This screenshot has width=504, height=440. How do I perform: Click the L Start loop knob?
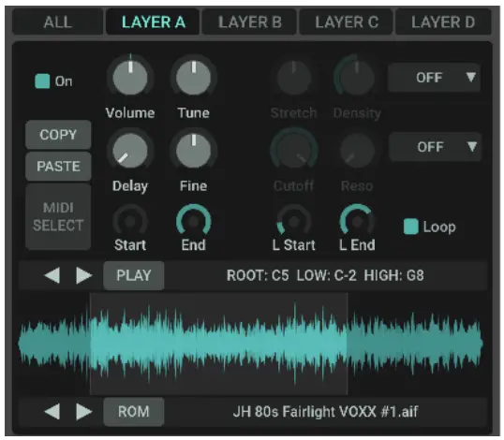(294, 221)
